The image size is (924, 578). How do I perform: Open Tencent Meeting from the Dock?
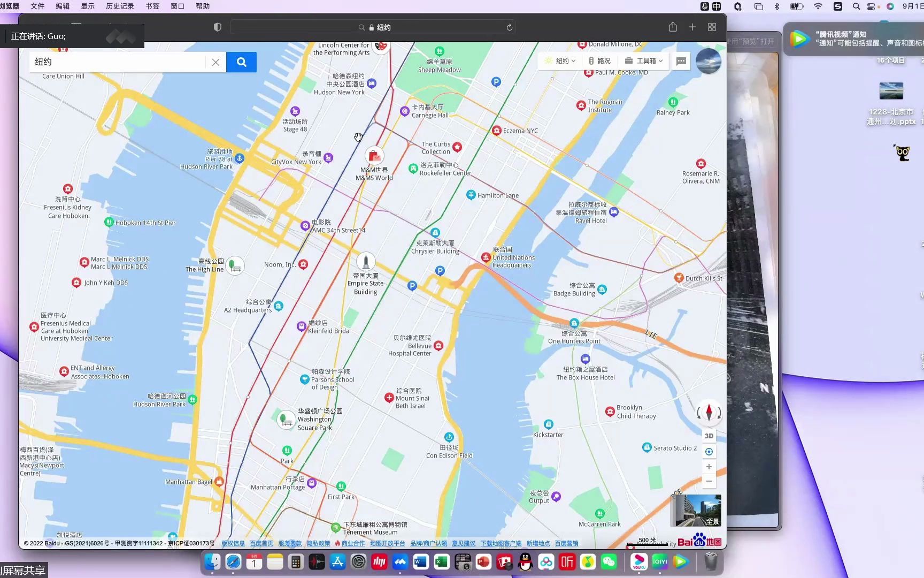click(x=400, y=561)
